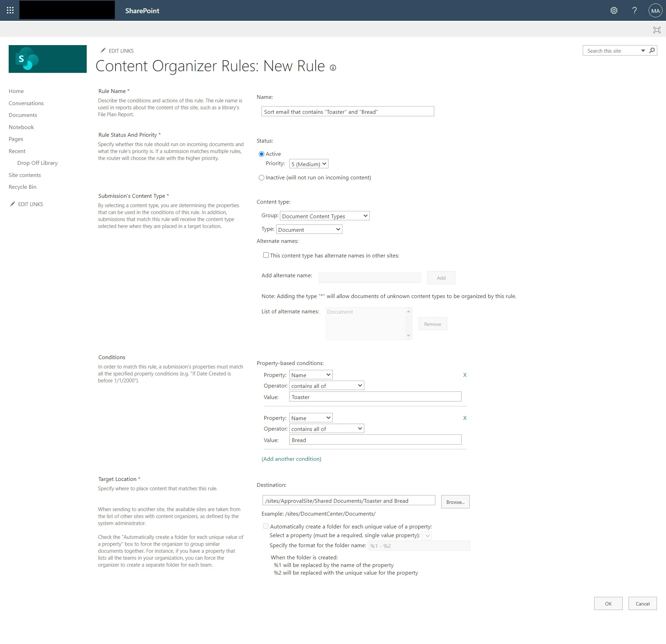
Task: Click the search magnifier icon
Action: click(x=652, y=51)
